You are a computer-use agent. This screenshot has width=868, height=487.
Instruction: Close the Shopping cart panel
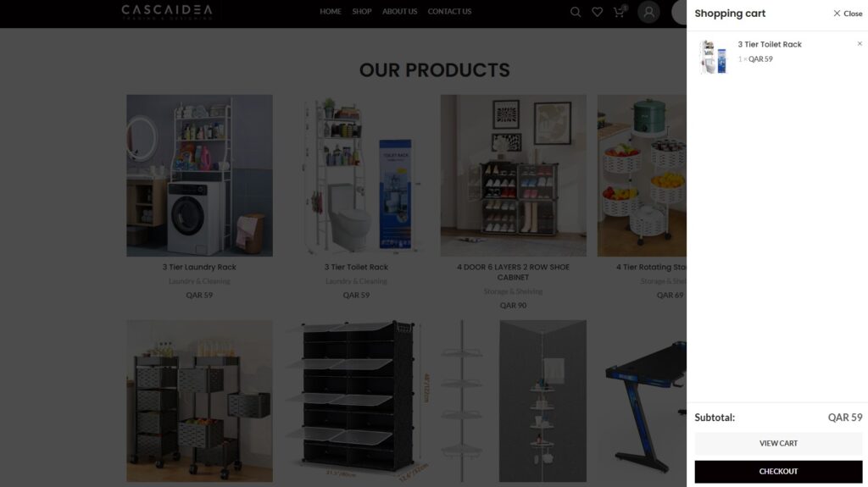pos(848,14)
